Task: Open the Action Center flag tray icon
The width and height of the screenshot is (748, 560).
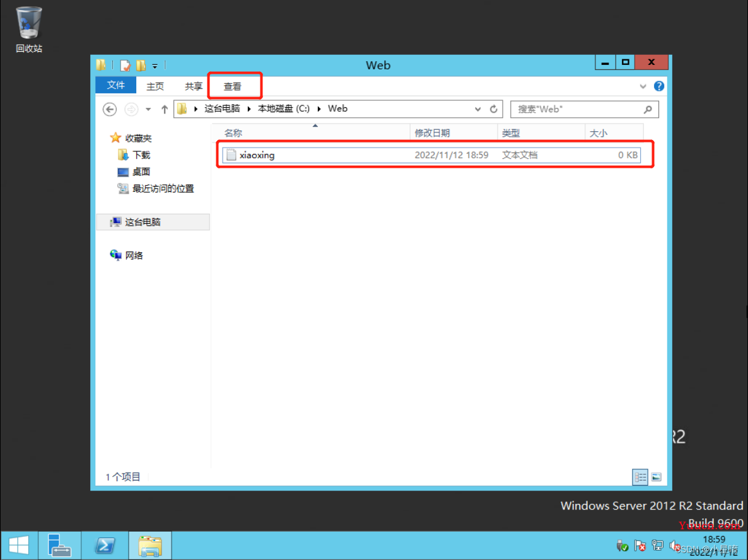Action: point(640,545)
